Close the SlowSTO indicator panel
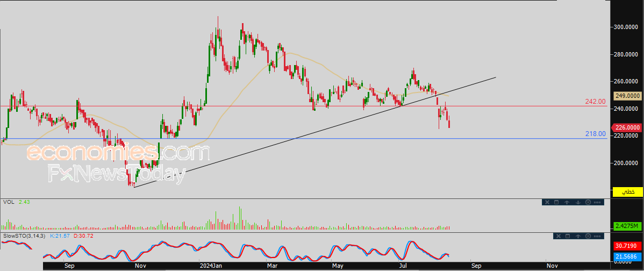 (558, 236)
